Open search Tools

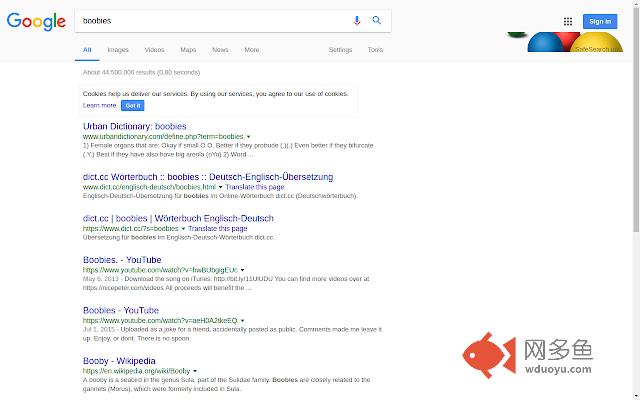click(375, 50)
